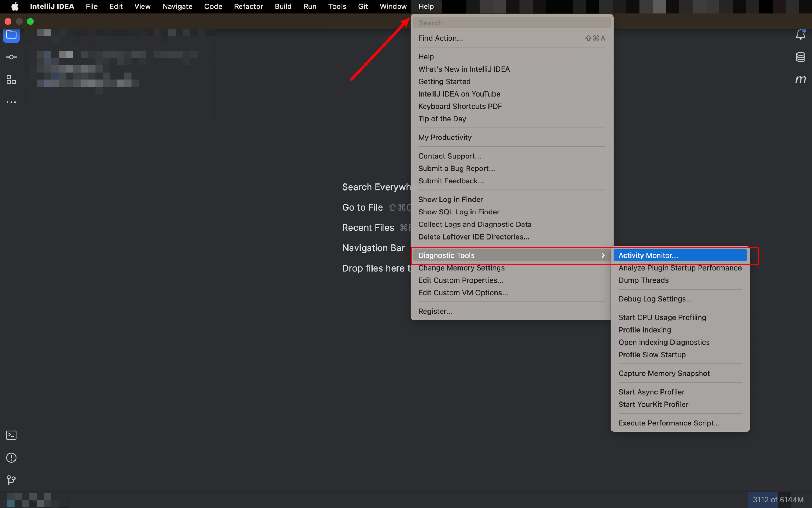Open the Tools menu

(x=337, y=6)
